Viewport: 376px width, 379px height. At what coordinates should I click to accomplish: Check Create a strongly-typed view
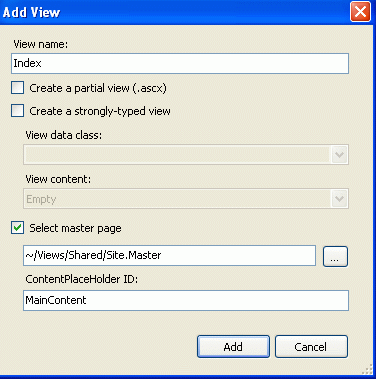pyautogui.click(x=17, y=111)
